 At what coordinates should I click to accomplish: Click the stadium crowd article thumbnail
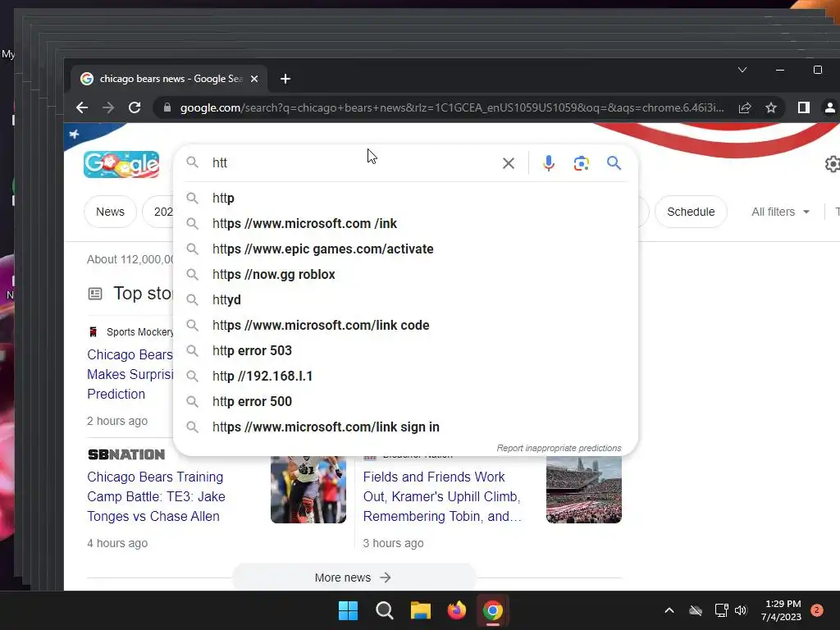click(x=584, y=490)
